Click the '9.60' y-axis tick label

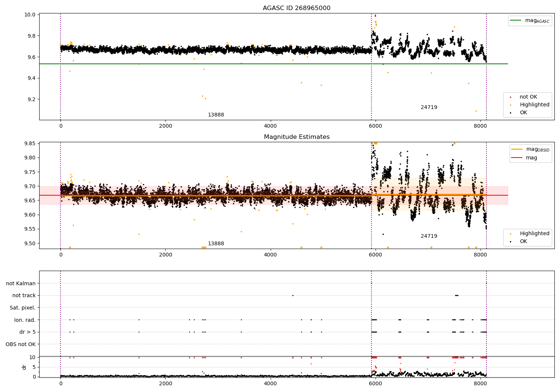[x=31, y=215]
